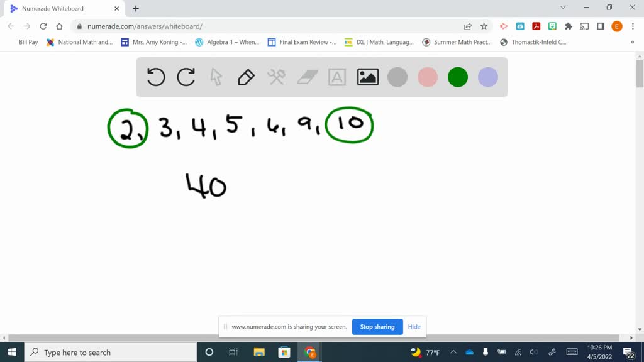
Task: Select the cursor/pointer tool
Action: click(x=216, y=77)
